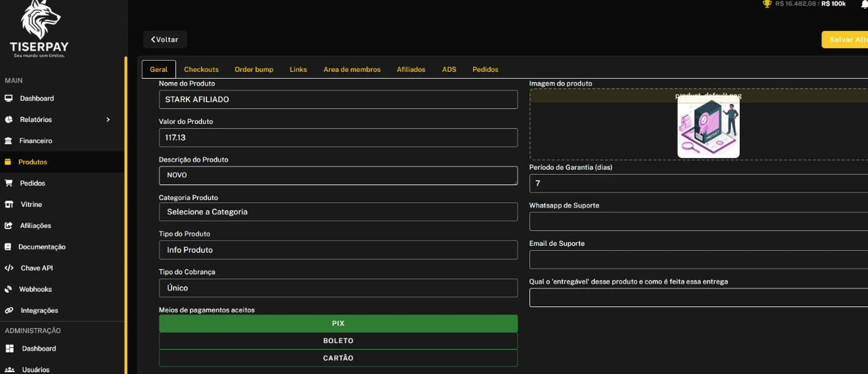Click the Vitrine storefront icon
This screenshot has width=868, height=374.
9,204
